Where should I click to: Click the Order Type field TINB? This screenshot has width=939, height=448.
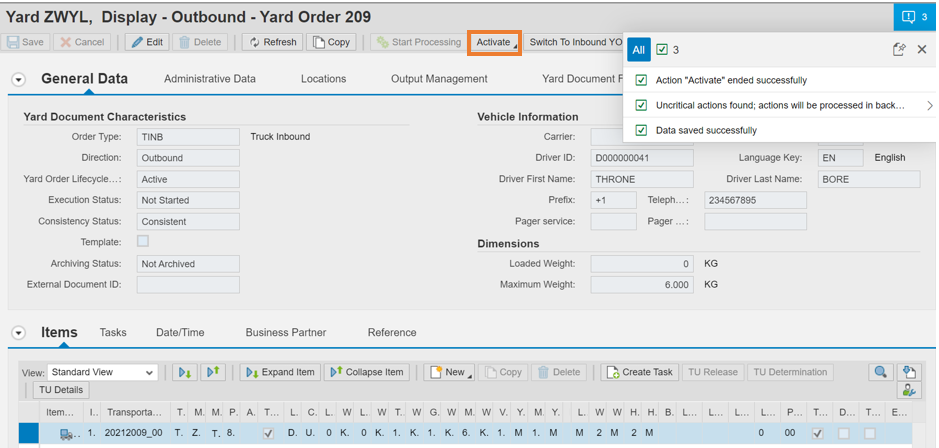click(x=188, y=137)
